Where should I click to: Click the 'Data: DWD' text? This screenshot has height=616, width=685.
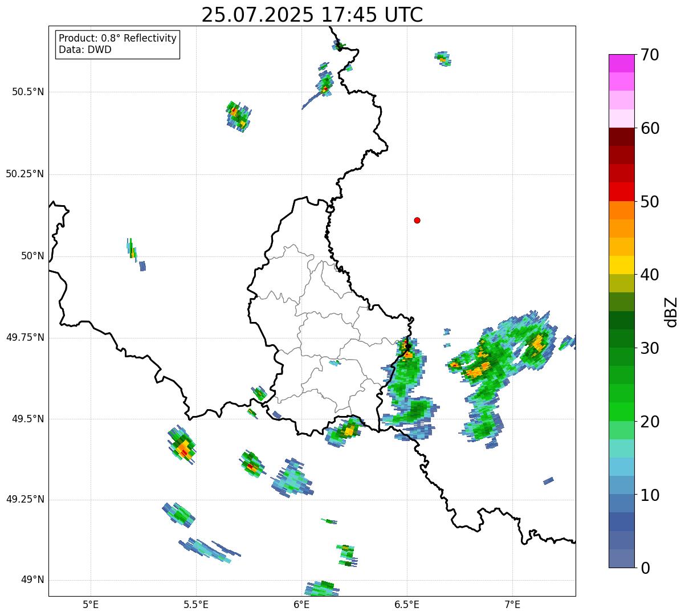coord(85,50)
